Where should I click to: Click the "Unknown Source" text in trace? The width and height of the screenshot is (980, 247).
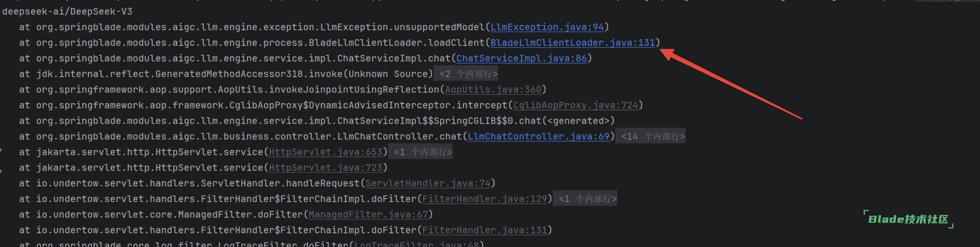(388, 74)
